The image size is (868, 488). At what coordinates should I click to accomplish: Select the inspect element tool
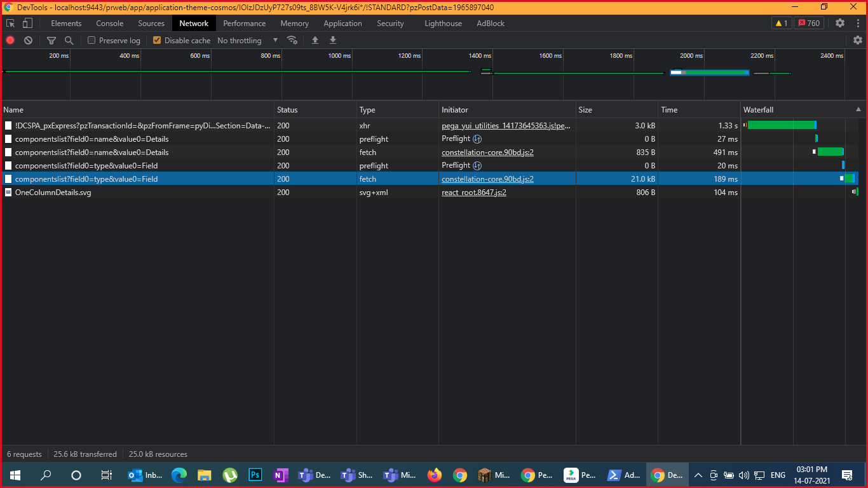pos(10,22)
